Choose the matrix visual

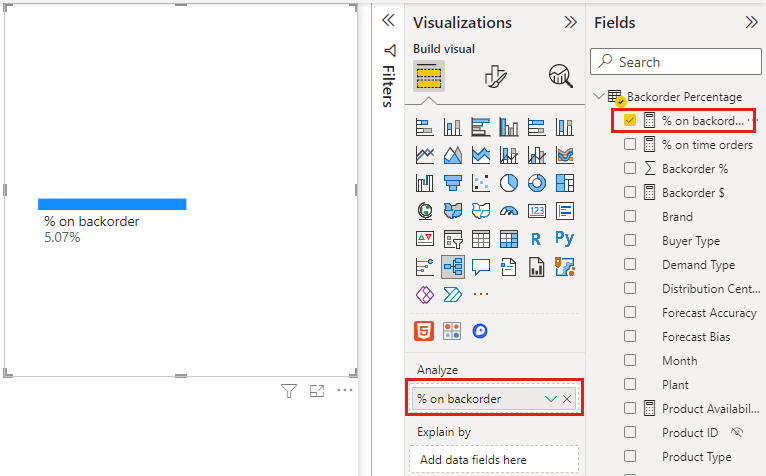[x=509, y=239]
